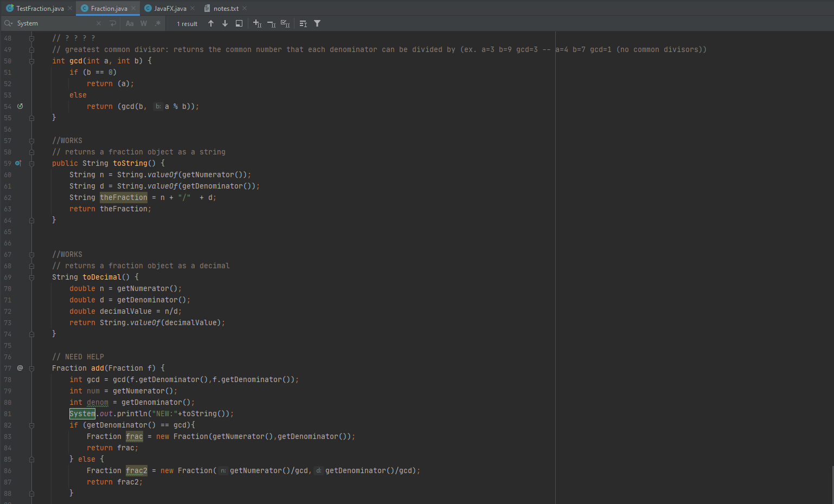Collapse the add method fold on line 77
This screenshot has width=834, height=504.
[31, 368]
